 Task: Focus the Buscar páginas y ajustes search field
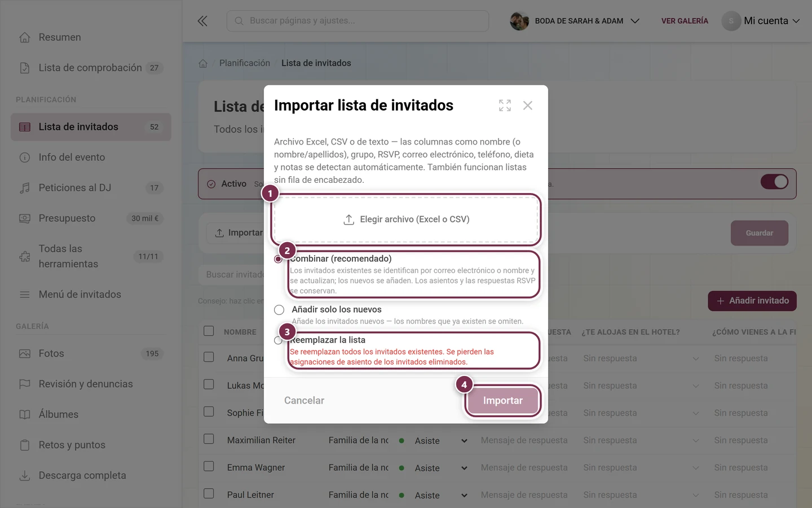point(358,21)
